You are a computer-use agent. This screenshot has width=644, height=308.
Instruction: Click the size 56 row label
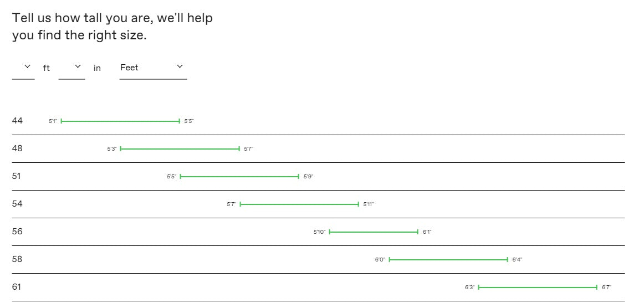point(17,232)
